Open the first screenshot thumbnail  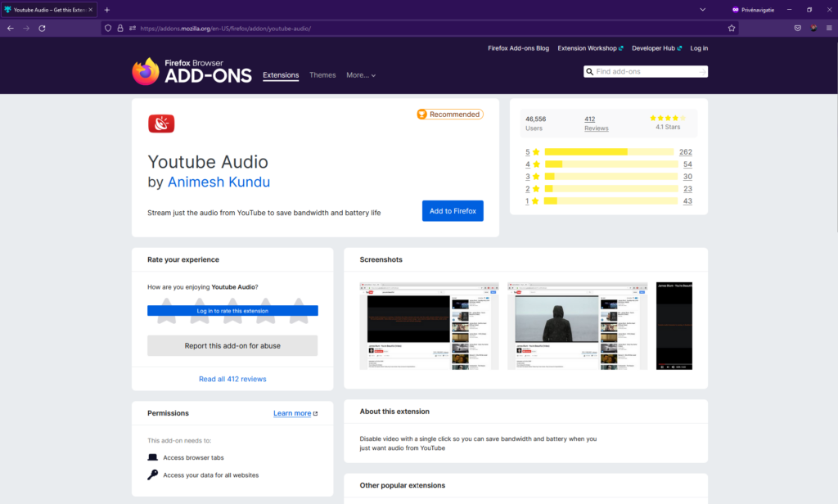(x=429, y=326)
